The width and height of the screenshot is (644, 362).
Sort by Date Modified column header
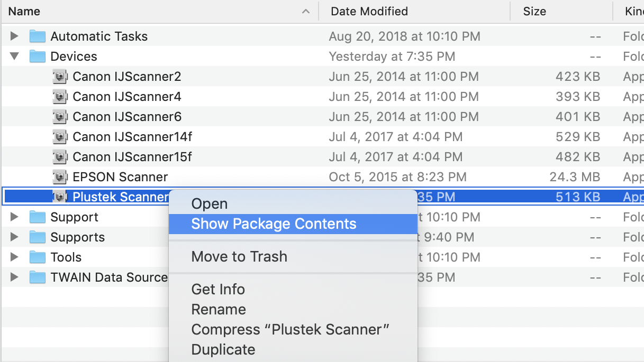click(369, 11)
